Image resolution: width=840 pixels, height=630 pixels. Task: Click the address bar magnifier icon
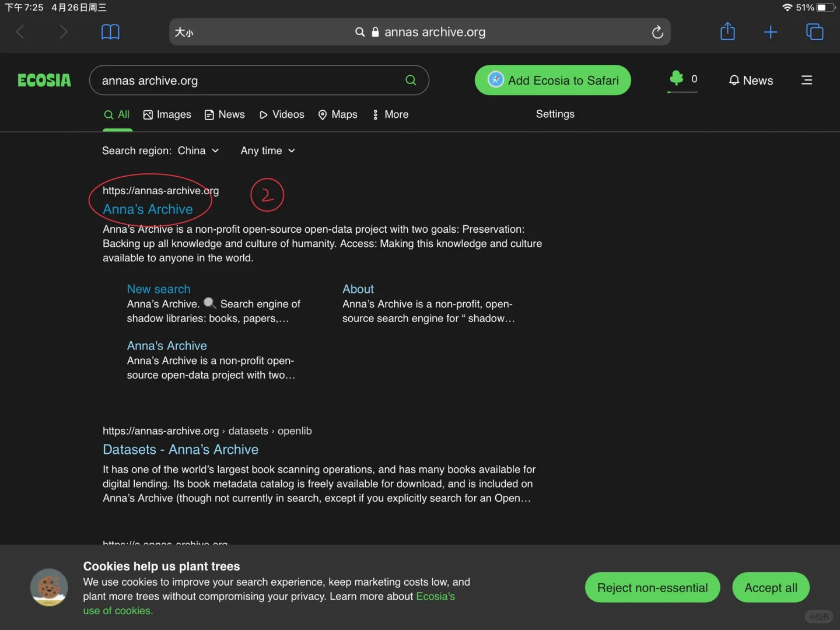[360, 32]
